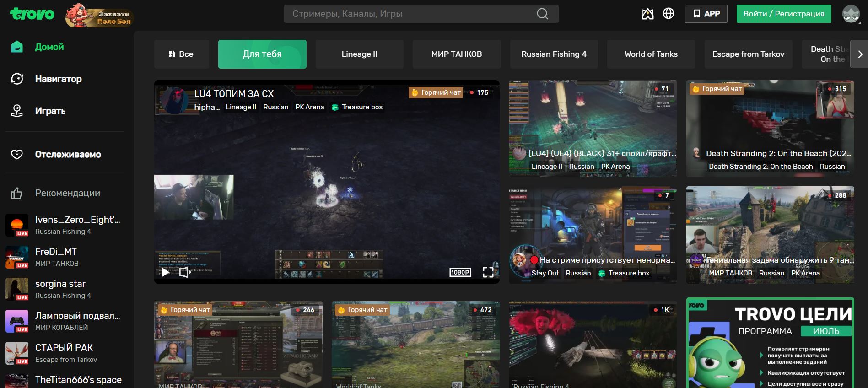Screen dimensions: 868x388
Task: Click the Treasure box tag on featured stream
Action: (x=357, y=107)
